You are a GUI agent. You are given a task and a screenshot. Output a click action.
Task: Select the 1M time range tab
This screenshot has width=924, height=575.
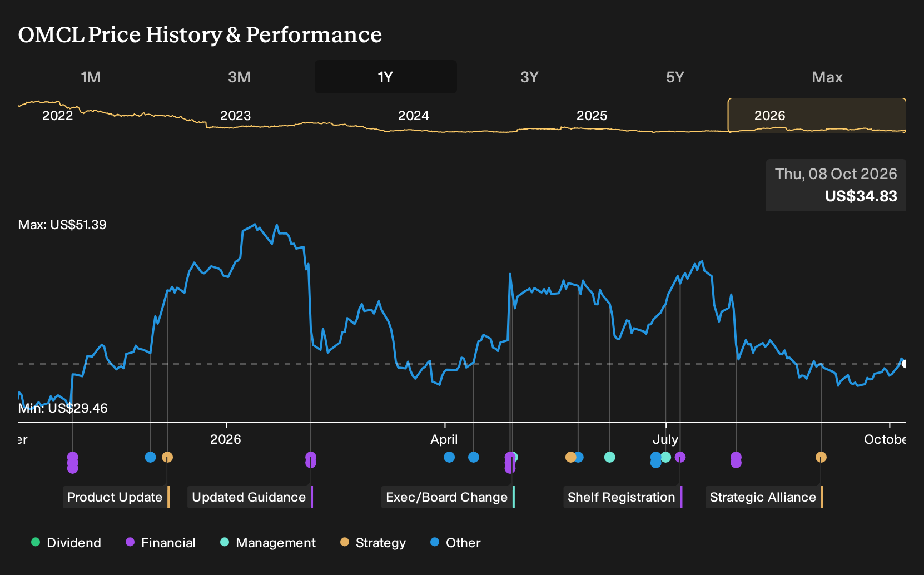(91, 77)
